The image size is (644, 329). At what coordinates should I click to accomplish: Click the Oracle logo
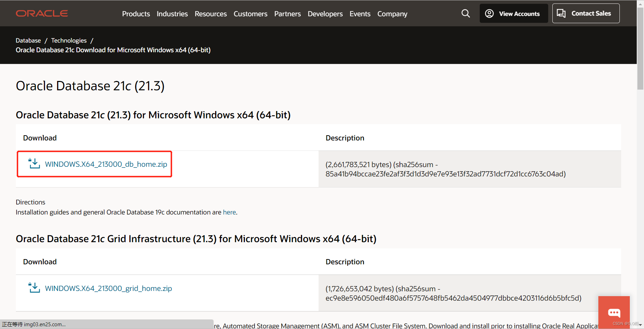pyautogui.click(x=42, y=13)
